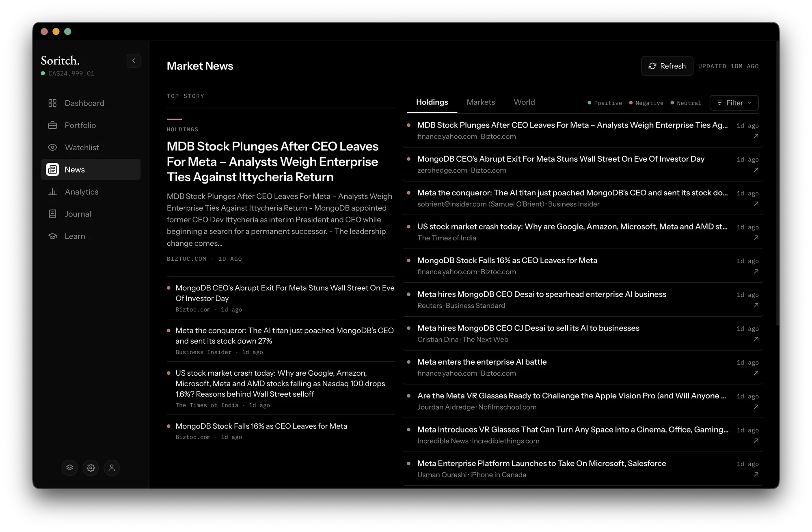This screenshot has width=812, height=532.
Task: Click the layers icon at sidebar bottom
Action: tap(70, 467)
